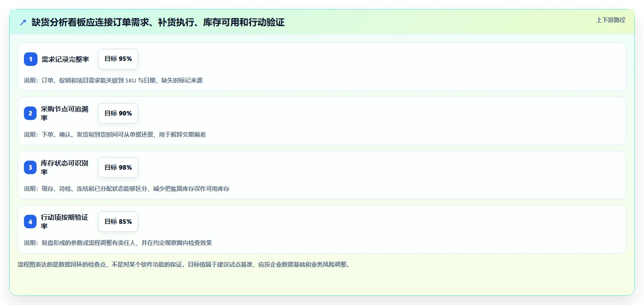This screenshot has width=644, height=305.
Task: Click the description starting 说明：订单、促销和项目需求
Action: click(x=113, y=80)
